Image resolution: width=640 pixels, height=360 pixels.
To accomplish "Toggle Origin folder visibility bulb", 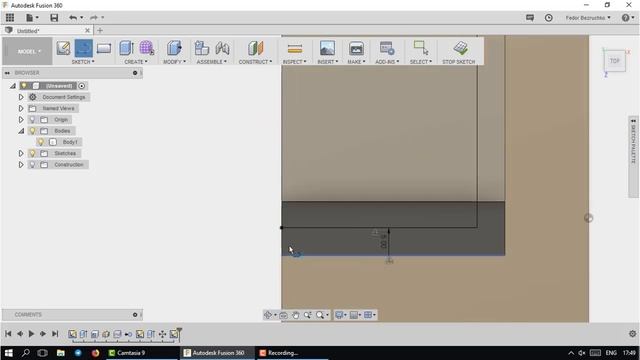I will (32, 120).
